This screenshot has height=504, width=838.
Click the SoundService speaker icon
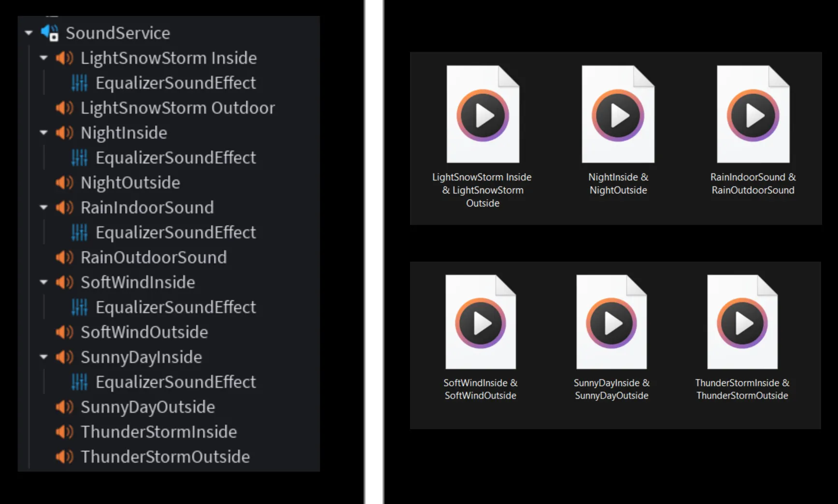(x=50, y=33)
